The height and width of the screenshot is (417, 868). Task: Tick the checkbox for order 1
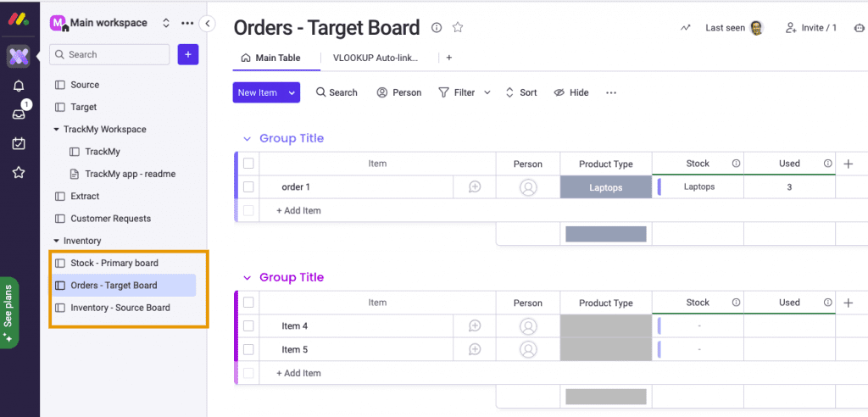click(x=248, y=187)
